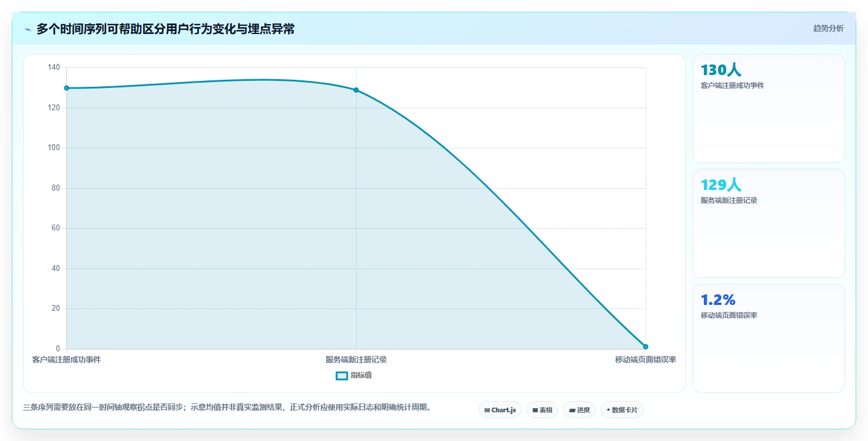868x441 pixels.
Task: Click the 指标值 legend label
Action: pos(361,375)
